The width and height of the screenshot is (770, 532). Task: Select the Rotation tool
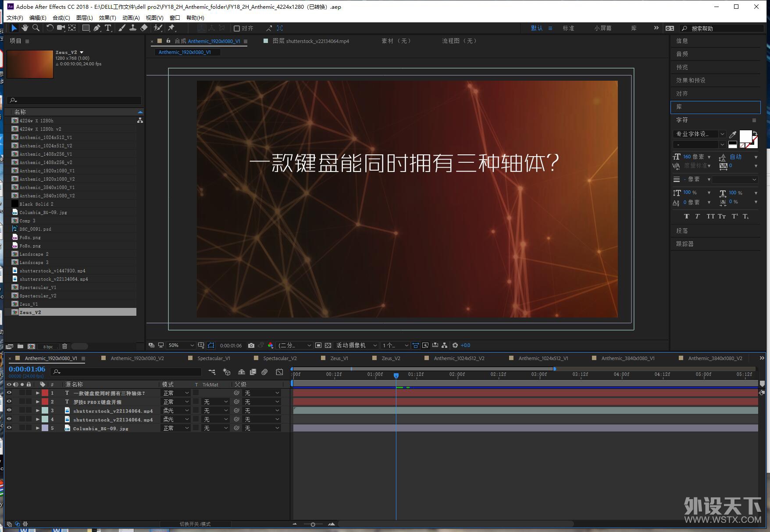coord(50,28)
